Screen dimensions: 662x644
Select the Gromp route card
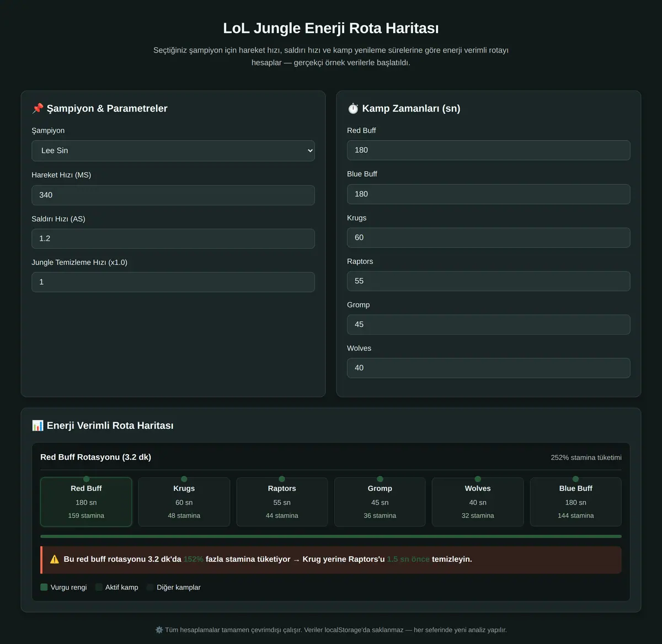pos(380,502)
